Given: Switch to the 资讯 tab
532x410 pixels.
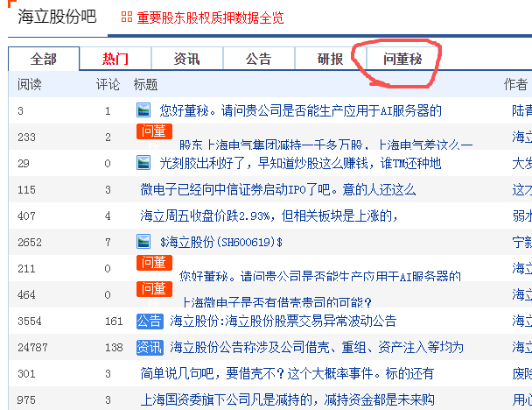Looking at the screenshot, I should coord(187,59).
